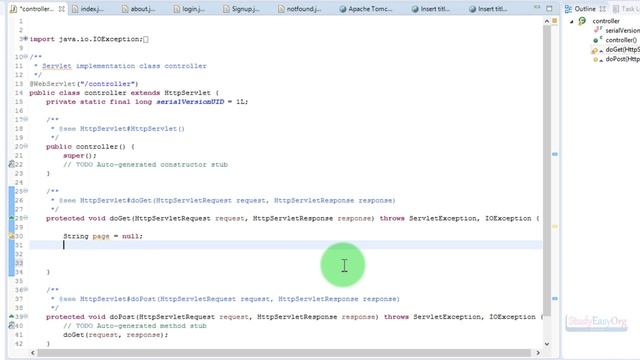Collapse doPost method fold at line 39
Screen dimensions: 640x360
[x=26, y=317]
